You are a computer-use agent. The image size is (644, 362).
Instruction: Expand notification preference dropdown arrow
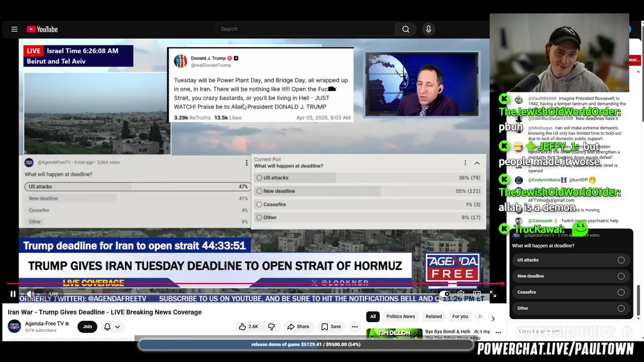pyautogui.click(x=117, y=327)
